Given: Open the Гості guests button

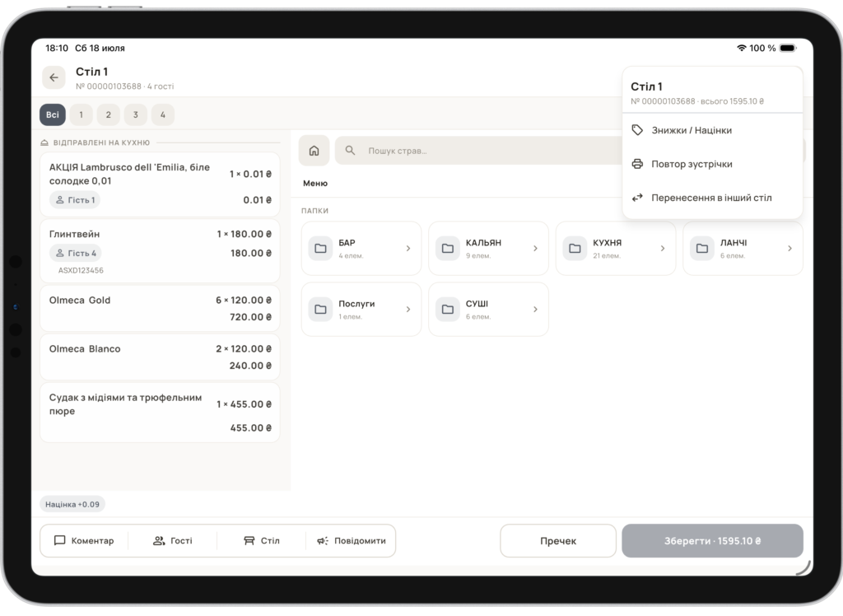Looking at the screenshot, I should (173, 541).
